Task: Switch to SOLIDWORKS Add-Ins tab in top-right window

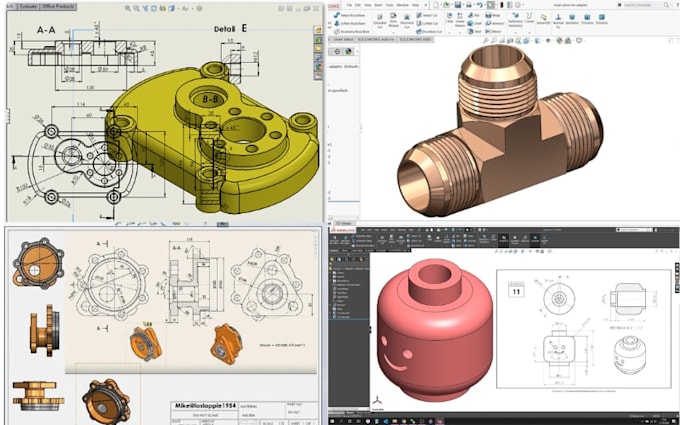Action: [376, 39]
